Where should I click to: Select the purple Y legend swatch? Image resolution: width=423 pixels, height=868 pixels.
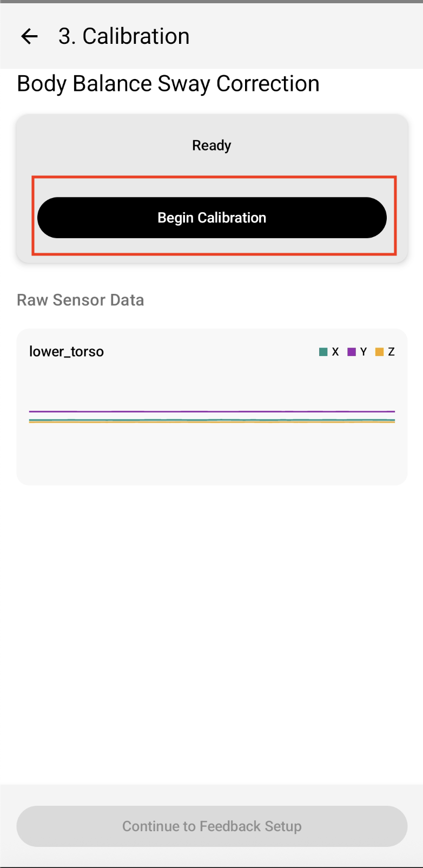coord(352,352)
